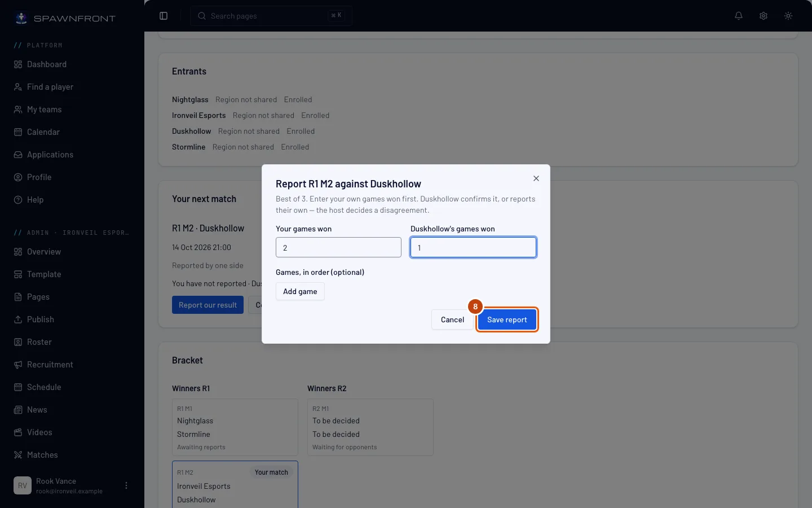This screenshot has height=508, width=812.
Task: Click the Template layout icon
Action: pyautogui.click(x=18, y=274)
